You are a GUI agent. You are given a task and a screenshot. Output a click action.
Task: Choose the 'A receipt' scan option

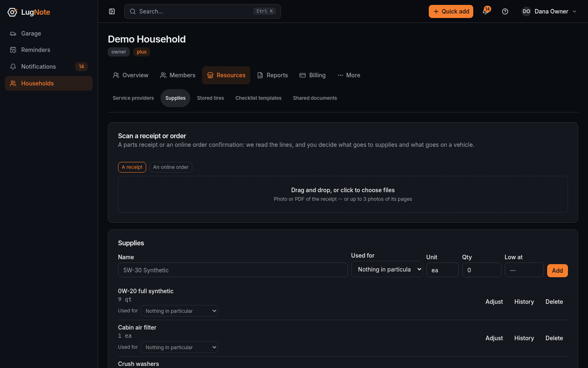132,167
